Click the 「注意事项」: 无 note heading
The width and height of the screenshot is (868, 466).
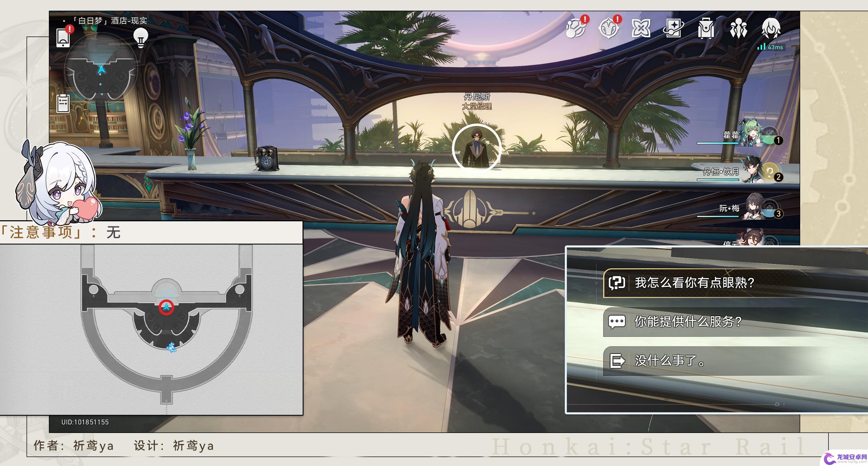point(61,233)
